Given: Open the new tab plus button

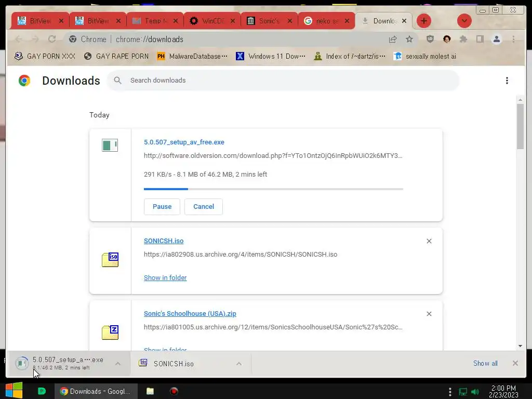Looking at the screenshot, I should [x=423, y=21].
